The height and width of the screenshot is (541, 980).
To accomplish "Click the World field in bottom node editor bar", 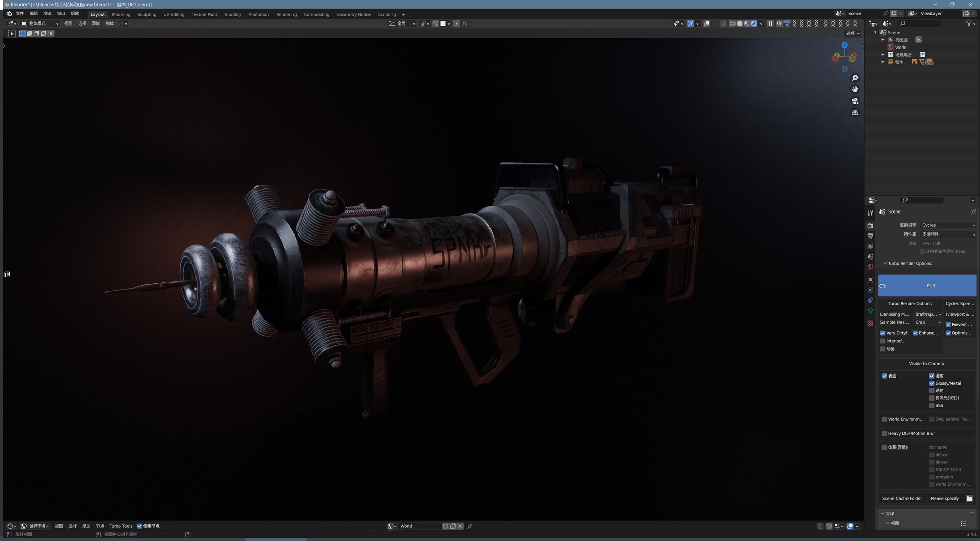I will 420,526.
